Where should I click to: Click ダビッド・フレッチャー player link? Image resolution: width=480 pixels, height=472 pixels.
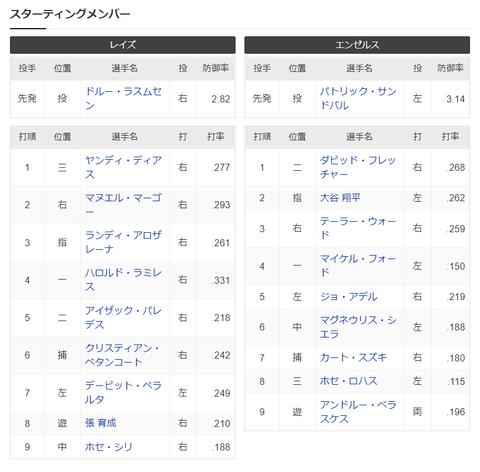click(358, 167)
